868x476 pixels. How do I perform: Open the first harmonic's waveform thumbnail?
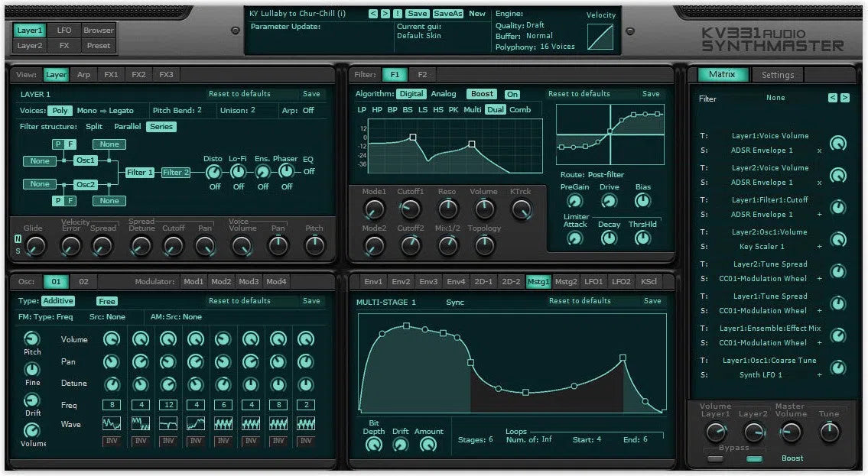pyautogui.click(x=112, y=423)
